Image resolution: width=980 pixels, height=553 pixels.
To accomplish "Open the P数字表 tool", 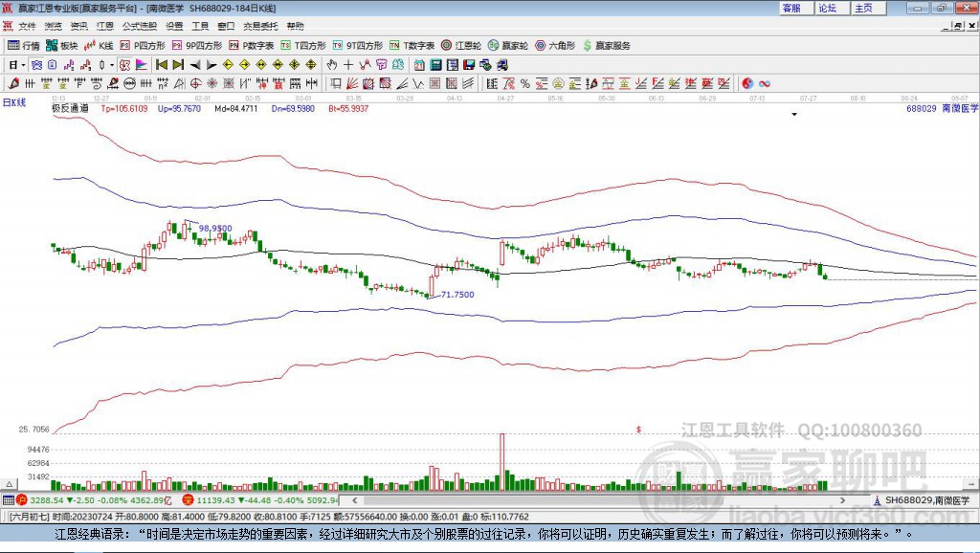I will coord(252,46).
